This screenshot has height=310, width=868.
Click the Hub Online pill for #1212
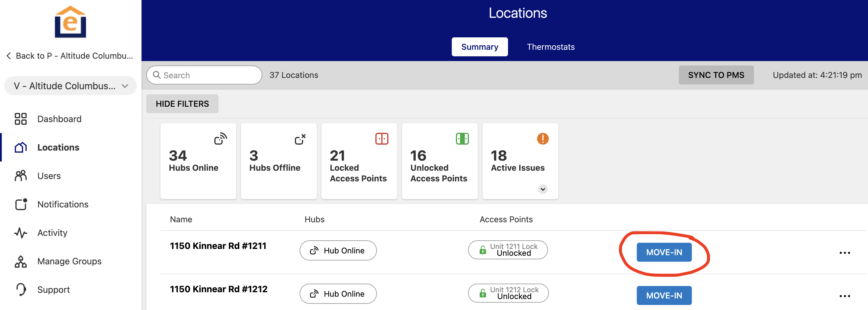point(338,293)
